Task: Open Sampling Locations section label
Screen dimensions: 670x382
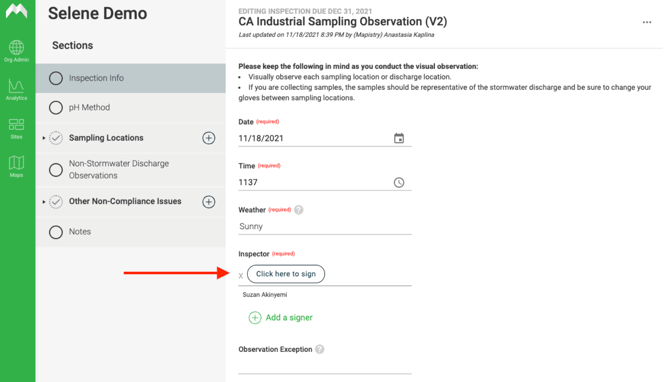Action: [106, 138]
